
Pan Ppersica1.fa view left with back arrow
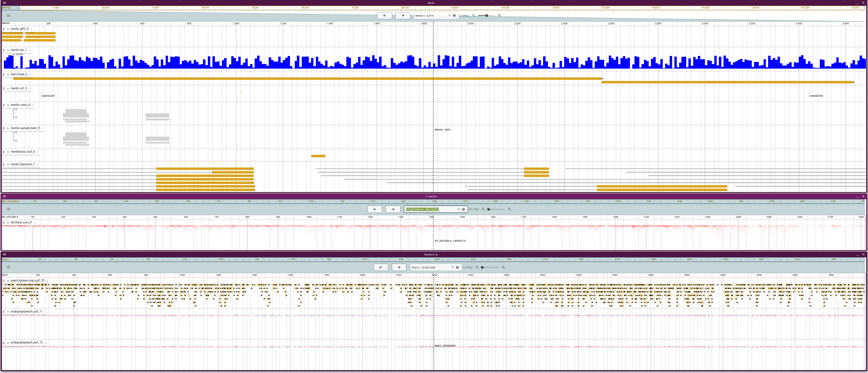[381, 267]
